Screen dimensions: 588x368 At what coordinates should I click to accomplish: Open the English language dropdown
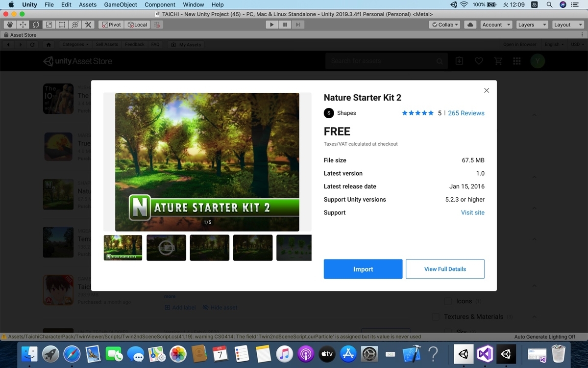pos(554,45)
